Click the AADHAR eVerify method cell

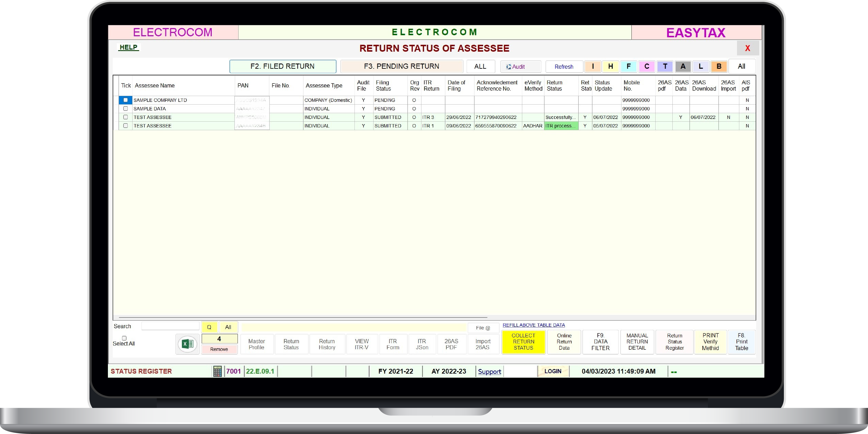tap(533, 126)
